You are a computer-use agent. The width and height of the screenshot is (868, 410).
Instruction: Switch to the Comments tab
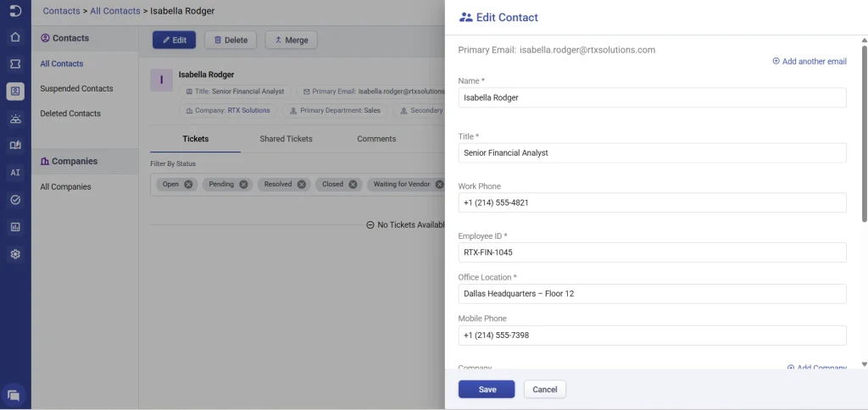tap(376, 139)
